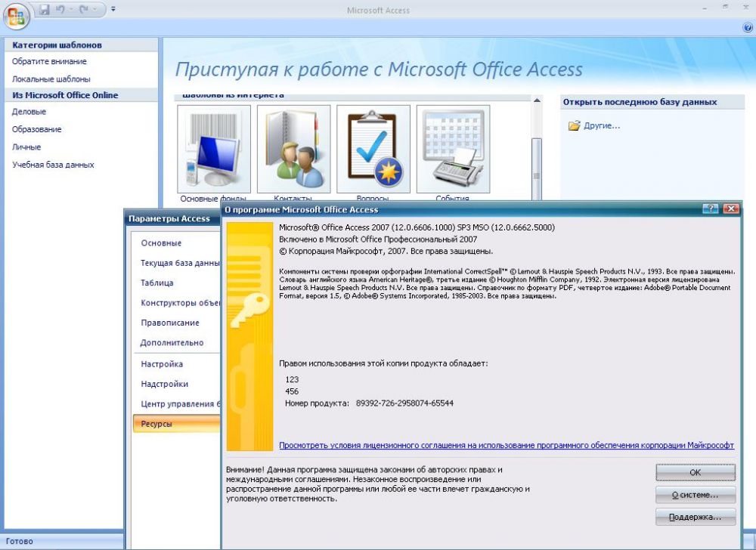Expand the Customize Quick Access Toolbar dropdown
The image size is (756, 550).
coord(113,10)
